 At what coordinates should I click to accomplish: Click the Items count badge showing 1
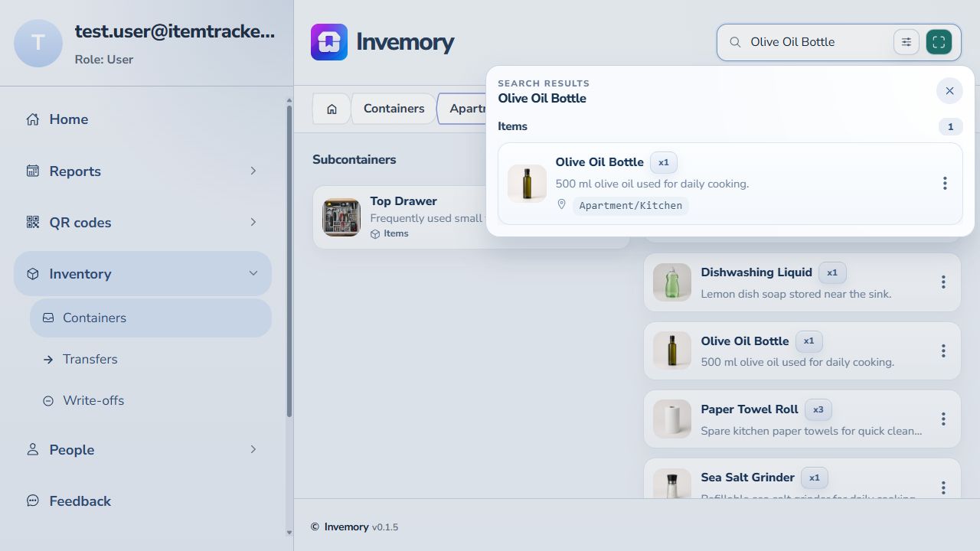950,127
